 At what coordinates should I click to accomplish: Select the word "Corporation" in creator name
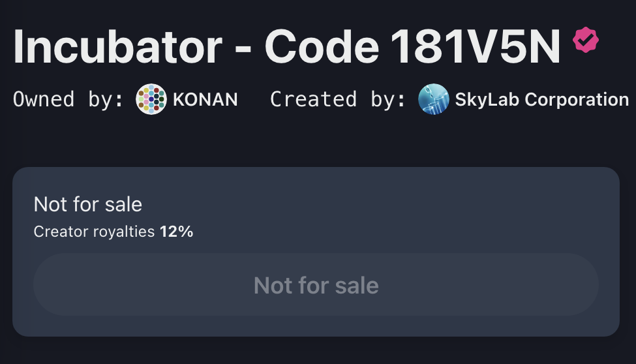[577, 100]
